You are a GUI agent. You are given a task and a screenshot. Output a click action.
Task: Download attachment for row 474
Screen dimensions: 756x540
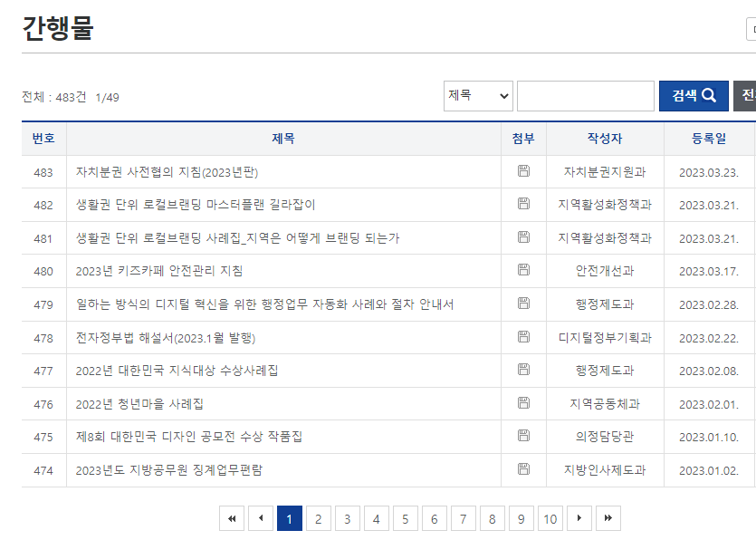523,468
